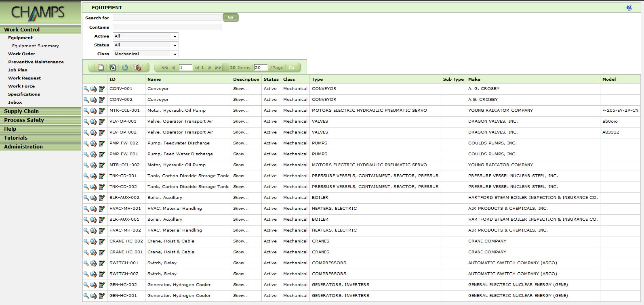Open Work Order in sidebar

click(22, 54)
